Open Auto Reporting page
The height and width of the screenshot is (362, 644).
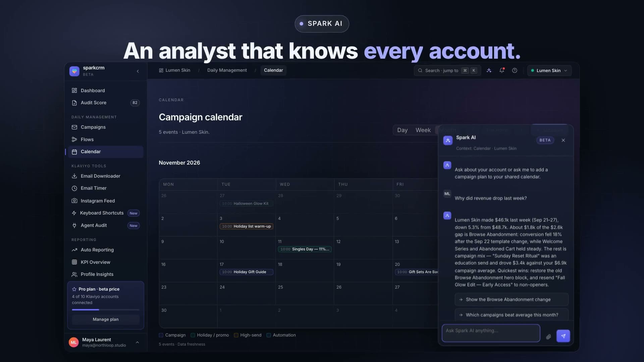(105, 250)
